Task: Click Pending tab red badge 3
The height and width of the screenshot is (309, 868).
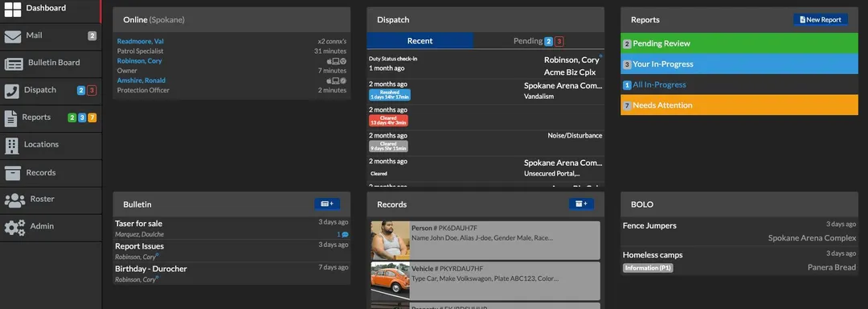Action: tap(559, 41)
